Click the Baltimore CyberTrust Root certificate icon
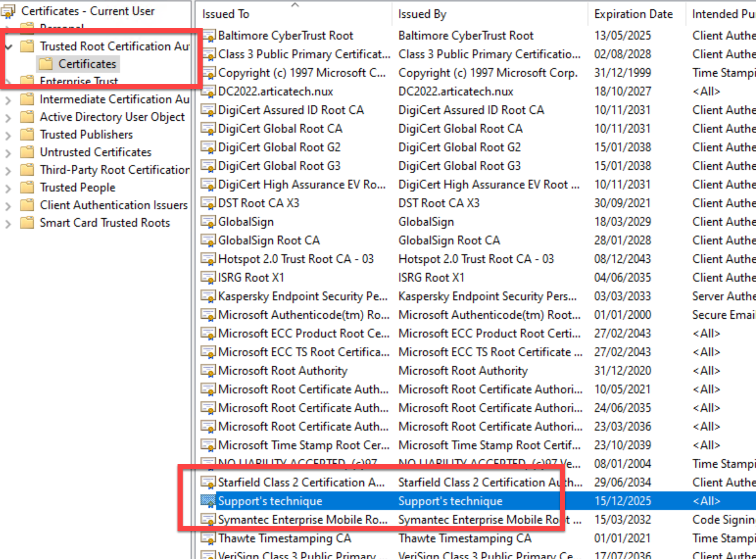Image resolution: width=756 pixels, height=559 pixels. point(208,36)
